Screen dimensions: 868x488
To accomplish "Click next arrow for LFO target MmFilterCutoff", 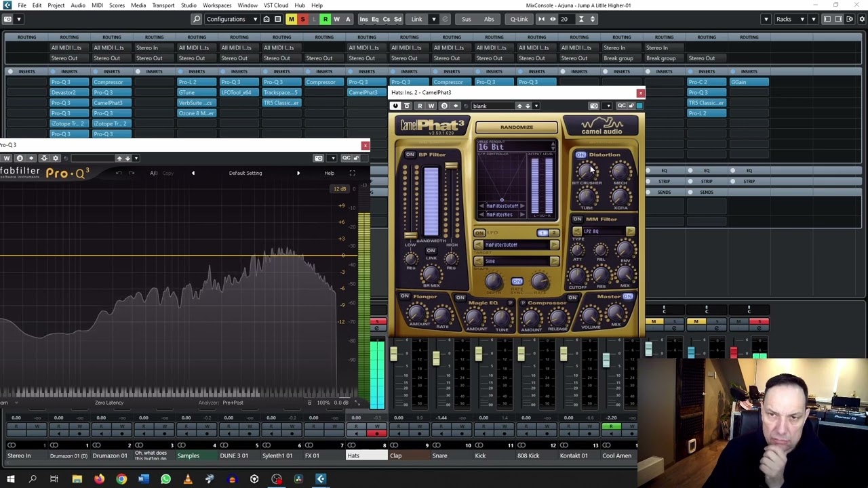I will (x=554, y=245).
